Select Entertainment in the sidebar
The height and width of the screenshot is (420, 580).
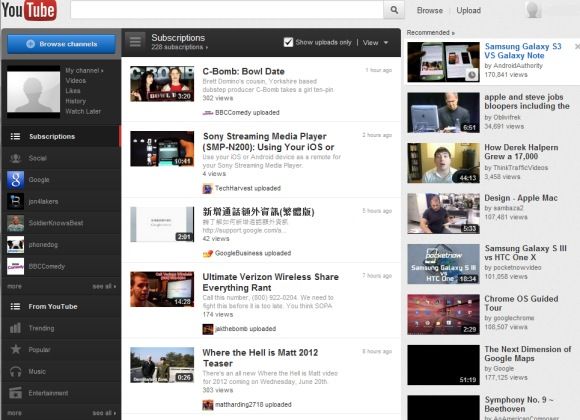(x=61, y=393)
